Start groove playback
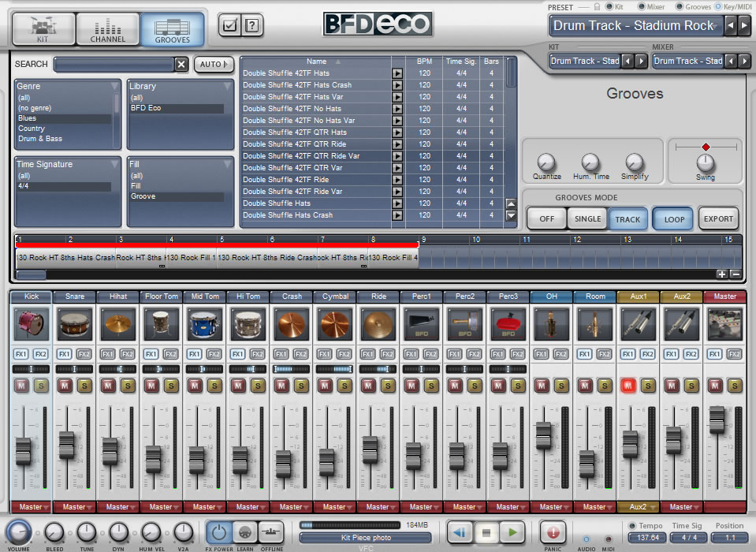The width and height of the screenshot is (756, 552). 512,533
